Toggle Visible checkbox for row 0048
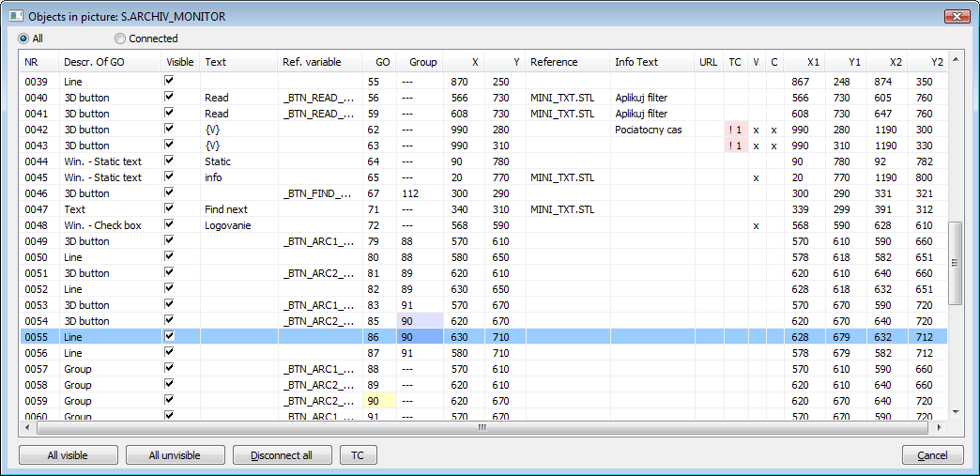 click(169, 225)
